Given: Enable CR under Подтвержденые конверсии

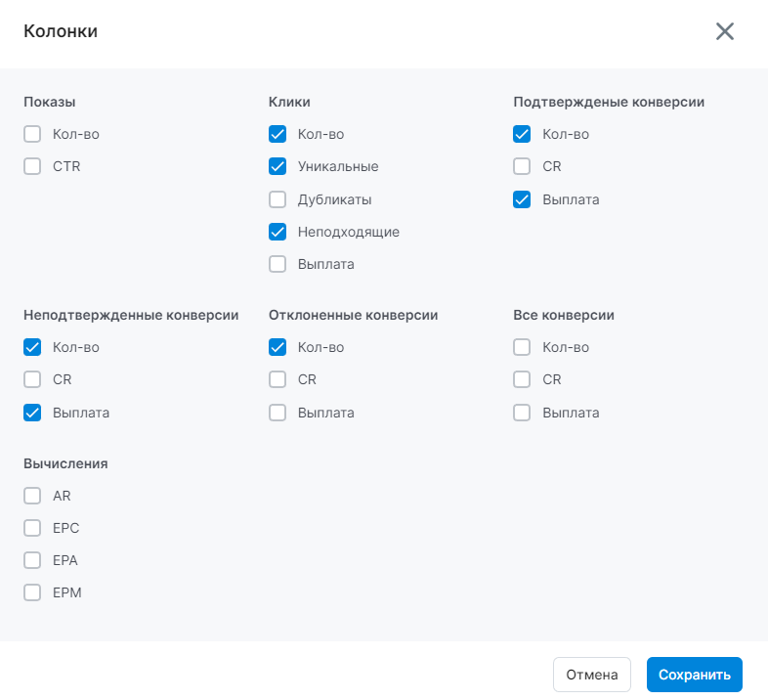Looking at the screenshot, I should click(x=522, y=166).
